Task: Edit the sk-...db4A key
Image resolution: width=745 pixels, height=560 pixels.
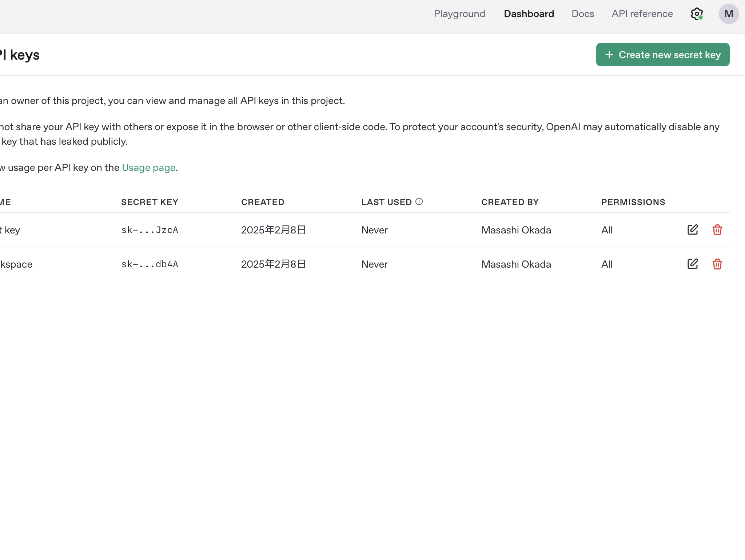Action: click(693, 264)
